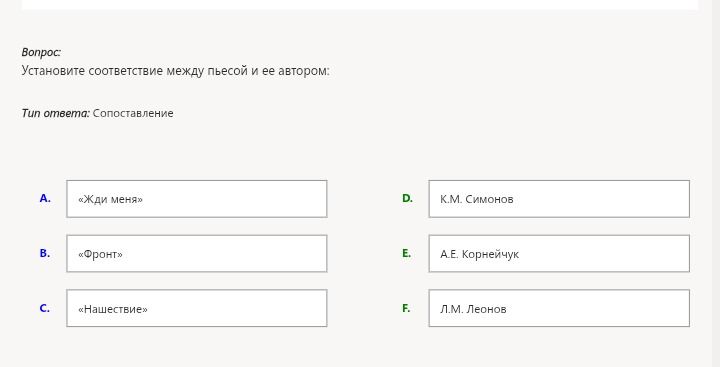Select the «Нашествие» answer box
Image resolution: width=720 pixels, height=367 pixels.
tap(197, 308)
